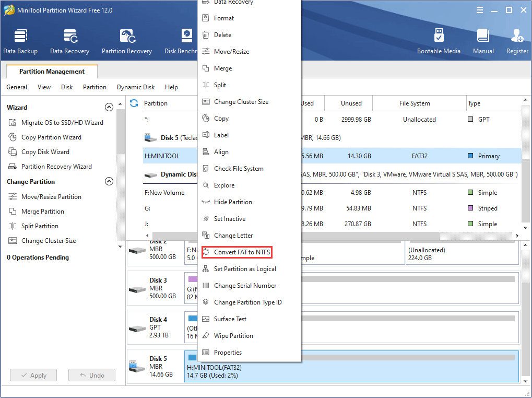Choose Move/Resize in context menu
Screen dimensions: 532x398
click(250, 51)
